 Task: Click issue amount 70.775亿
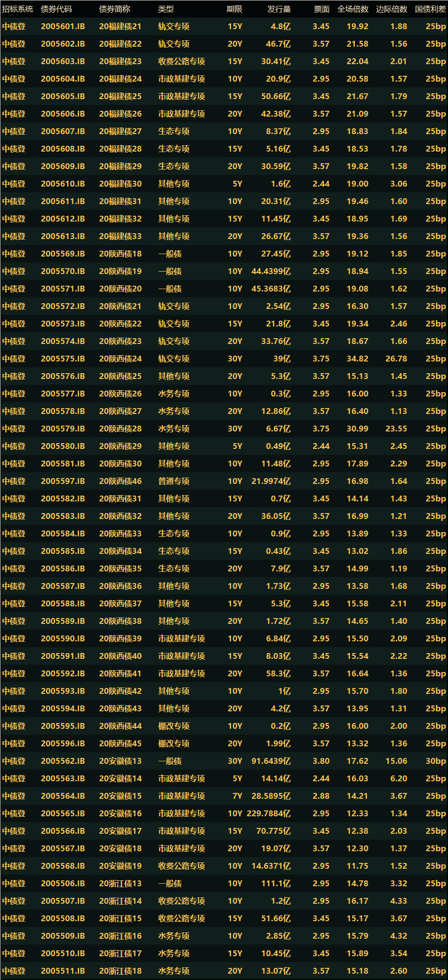(273, 831)
